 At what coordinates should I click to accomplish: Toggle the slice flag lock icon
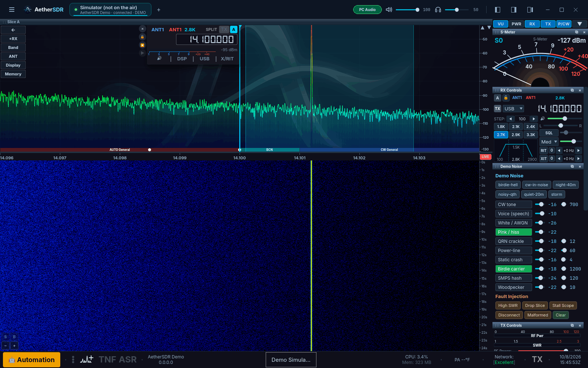(x=142, y=37)
